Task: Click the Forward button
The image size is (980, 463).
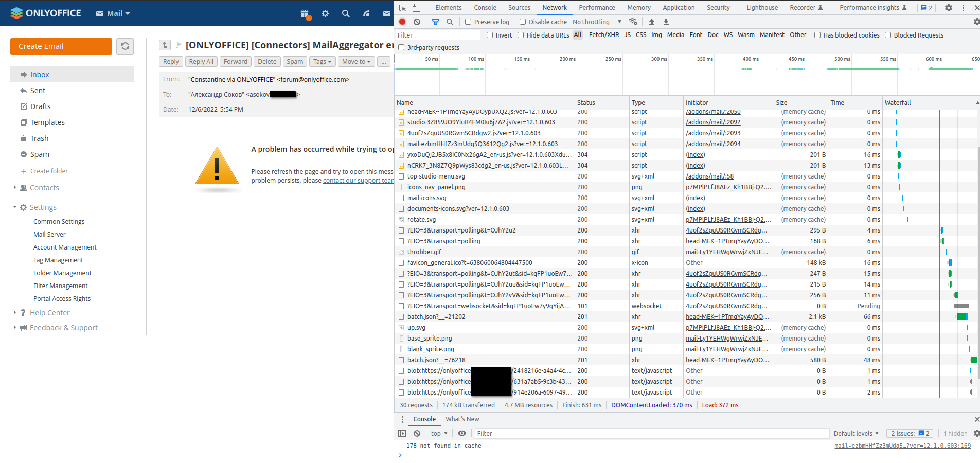Action: [x=236, y=62]
